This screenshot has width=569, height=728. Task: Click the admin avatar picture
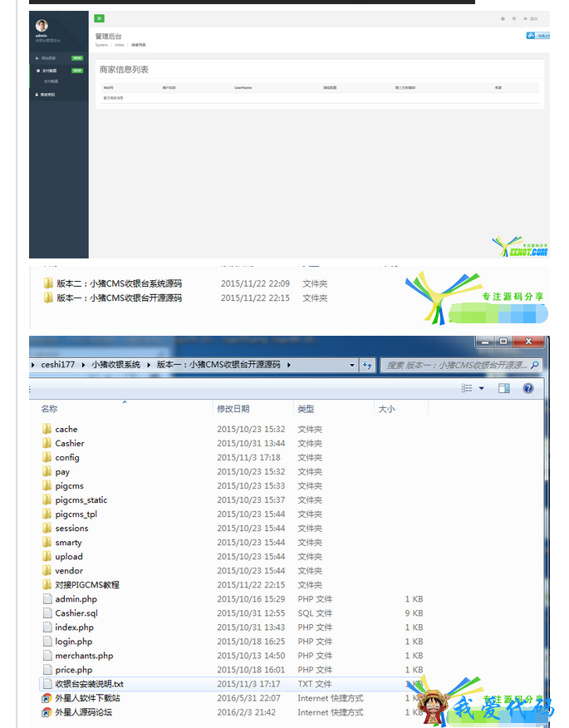[42, 26]
